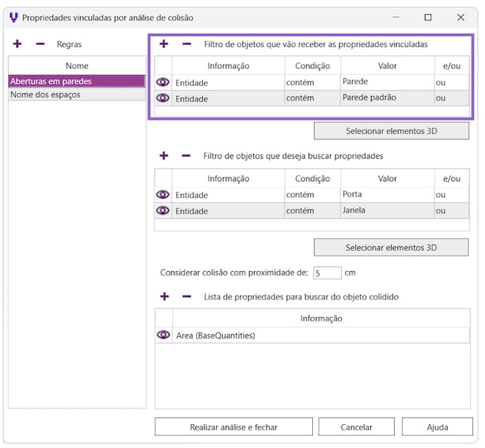Viewport: 485px width, 448px height.
Task: Click 'Realizar análise e fechar' button
Action: (233, 427)
